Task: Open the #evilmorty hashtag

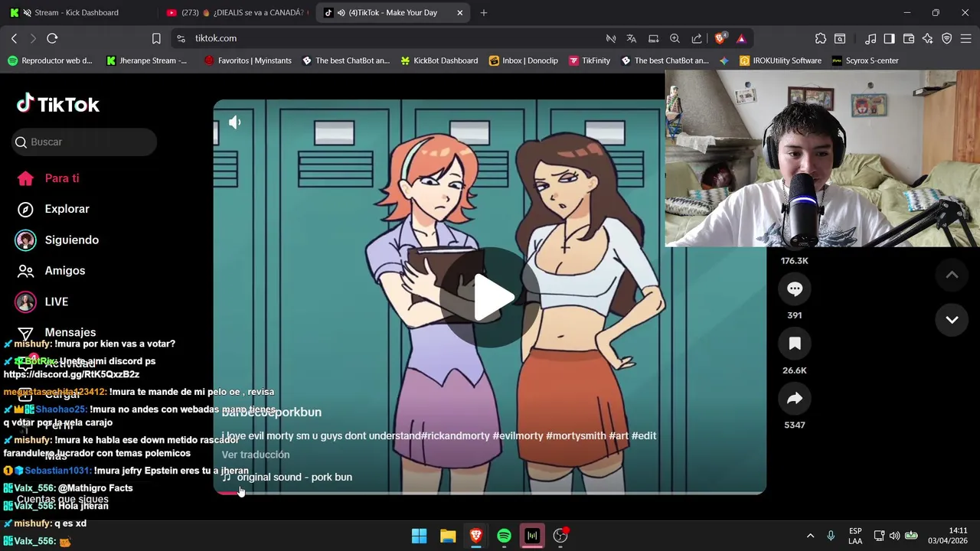Action: (518, 435)
